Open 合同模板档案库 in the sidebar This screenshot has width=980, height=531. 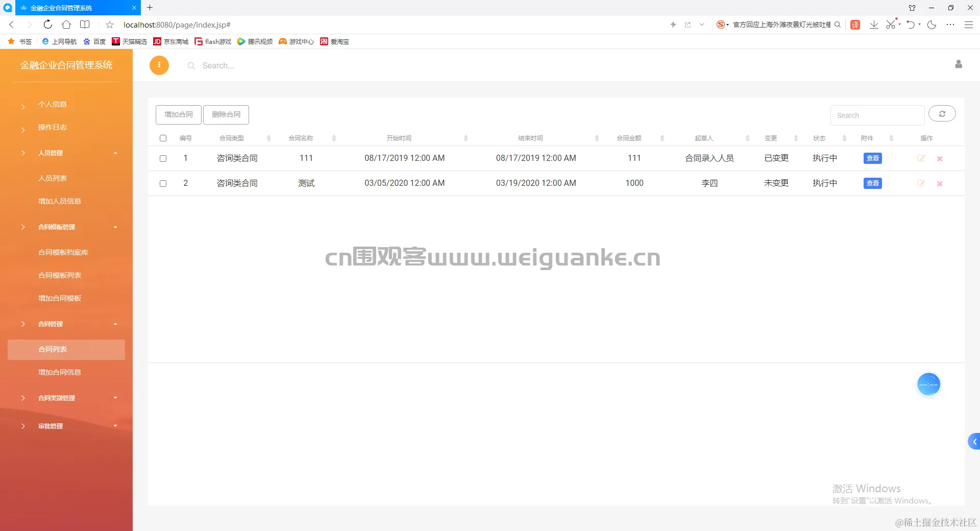[63, 252]
